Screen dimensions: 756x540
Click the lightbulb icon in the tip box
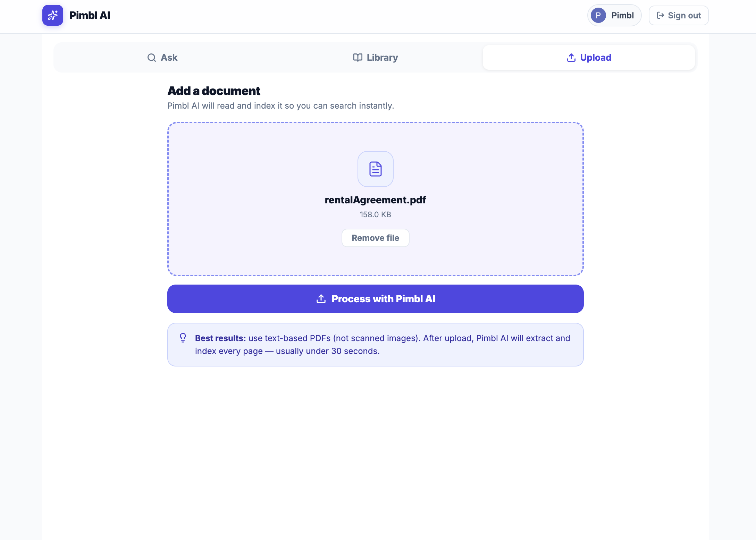183,338
